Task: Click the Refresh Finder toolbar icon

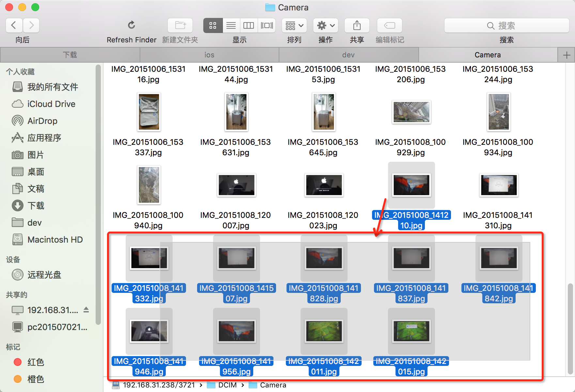Action: pyautogui.click(x=132, y=25)
